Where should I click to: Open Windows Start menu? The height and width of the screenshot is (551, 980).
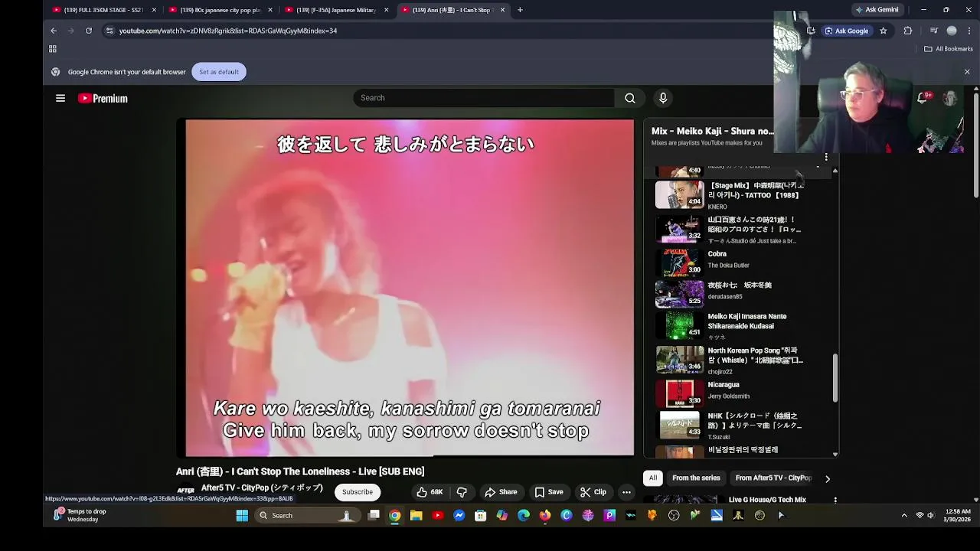point(242,515)
